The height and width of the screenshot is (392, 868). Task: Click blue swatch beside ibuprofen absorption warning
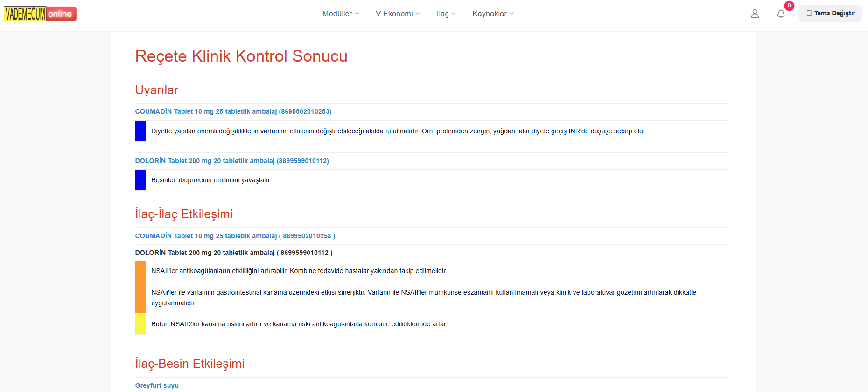tap(140, 180)
